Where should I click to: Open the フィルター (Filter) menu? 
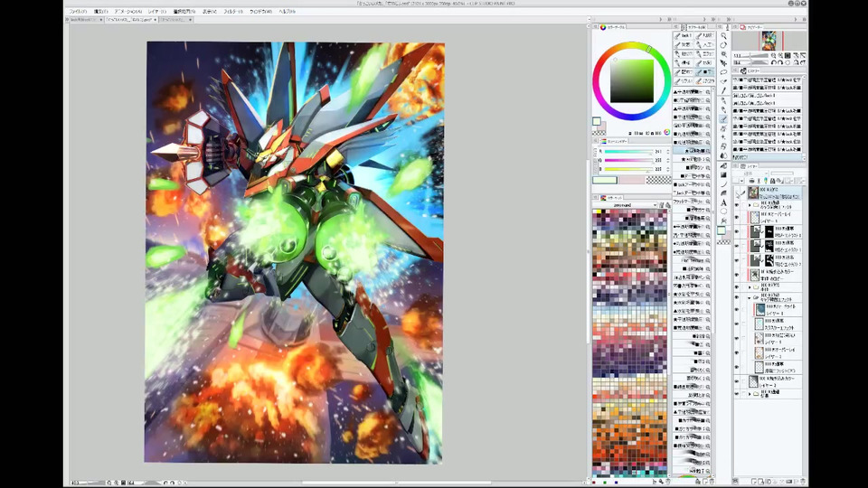tap(233, 11)
